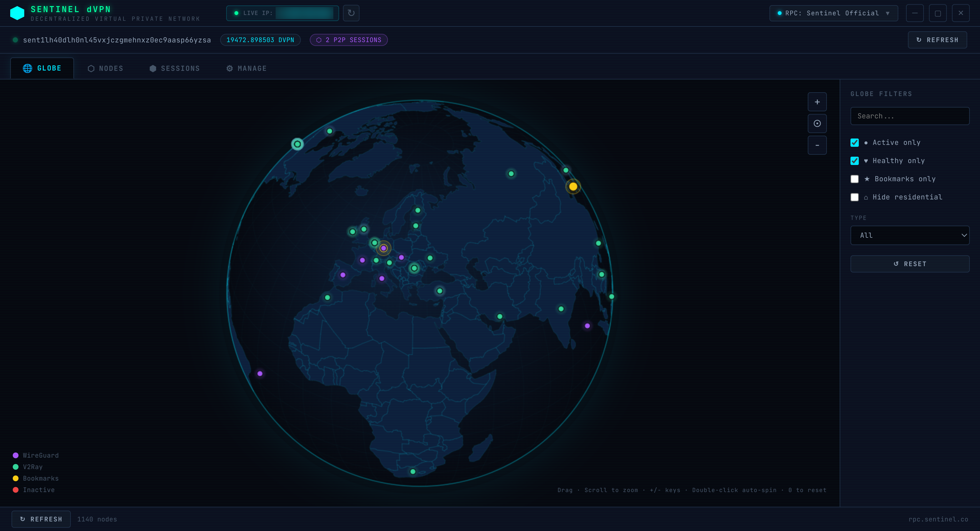Click the Inactive legend label
The image size is (980, 531).
coord(39,490)
